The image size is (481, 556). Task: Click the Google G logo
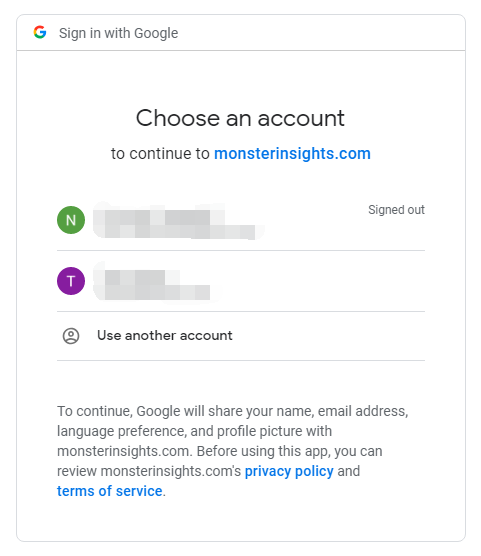[x=40, y=32]
